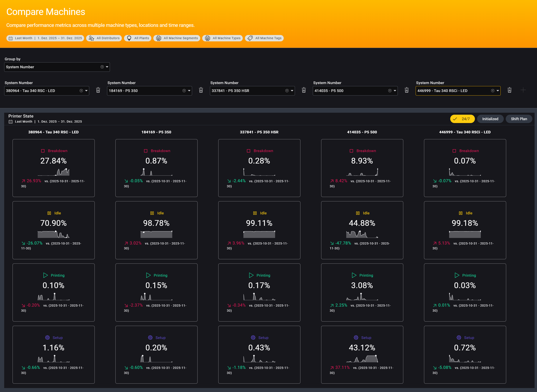The image size is (537, 392).
Task: Delete 446999 - Tau 340 RSCi - LED selector
Action: click(509, 90)
